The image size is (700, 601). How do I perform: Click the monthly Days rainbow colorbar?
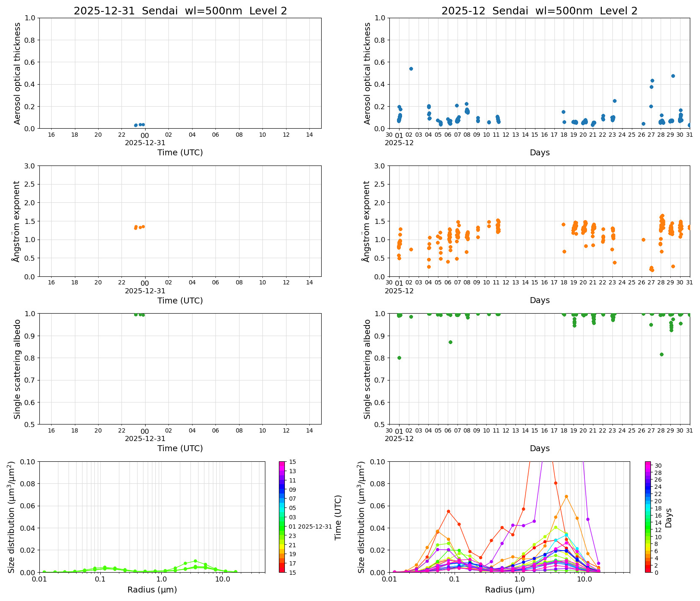coord(648,516)
